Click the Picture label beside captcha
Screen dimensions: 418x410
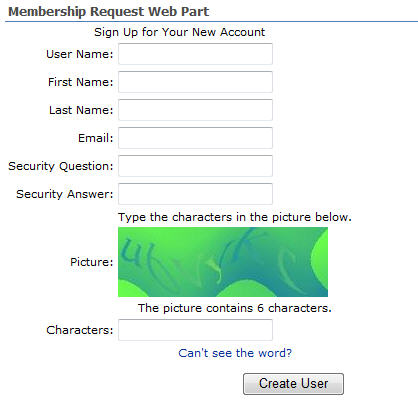[x=92, y=262]
